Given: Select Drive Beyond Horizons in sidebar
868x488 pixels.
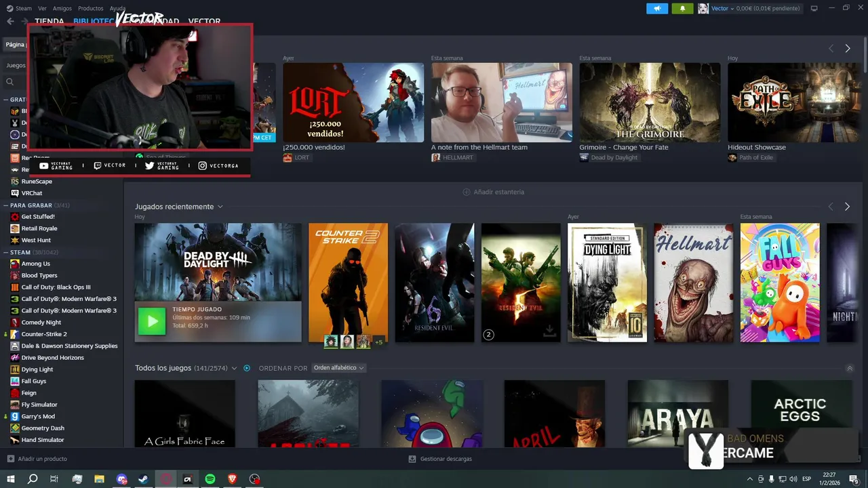Looking at the screenshot, I should click(53, 357).
